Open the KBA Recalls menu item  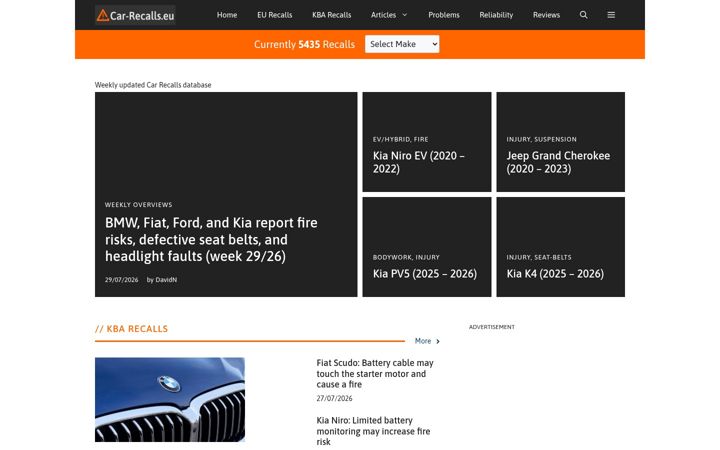click(x=332, y=15)
